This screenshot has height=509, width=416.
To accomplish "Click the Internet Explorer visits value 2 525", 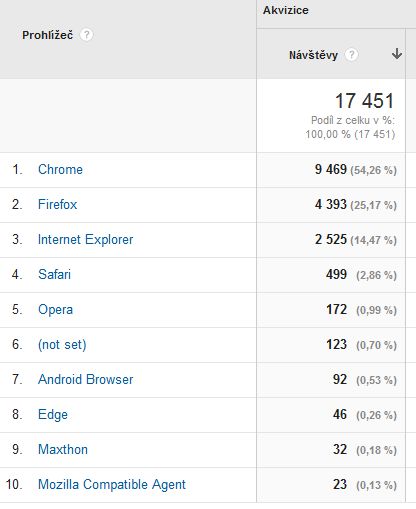I will pyautogui.click(x=331, y=239).
